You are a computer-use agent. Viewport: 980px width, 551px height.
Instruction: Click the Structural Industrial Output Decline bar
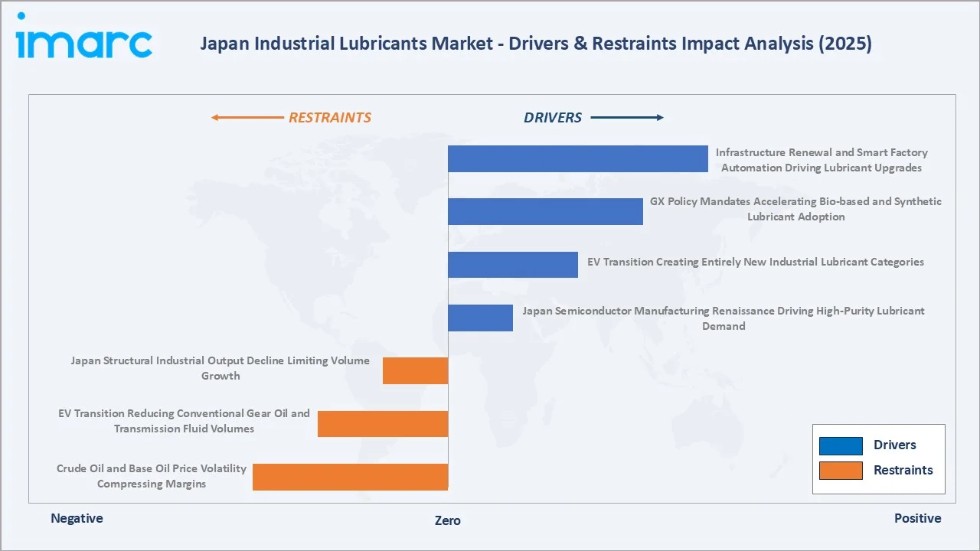pyautogui.click(x=415, y=370)
